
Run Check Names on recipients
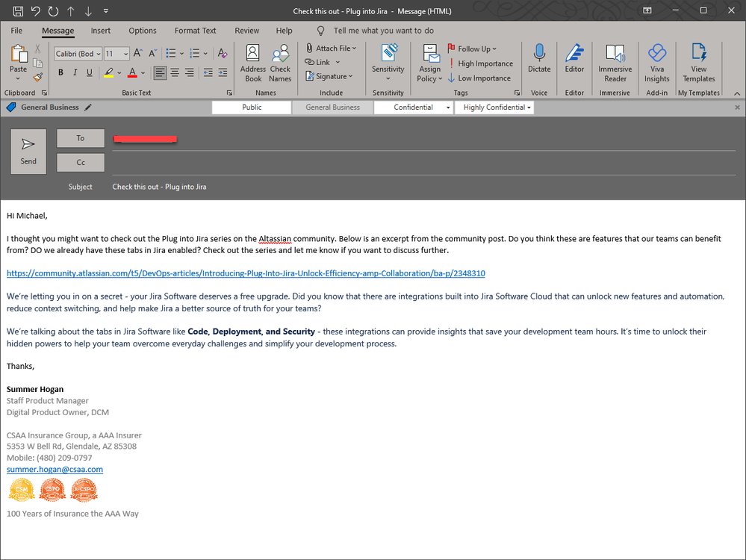[280, 63]
